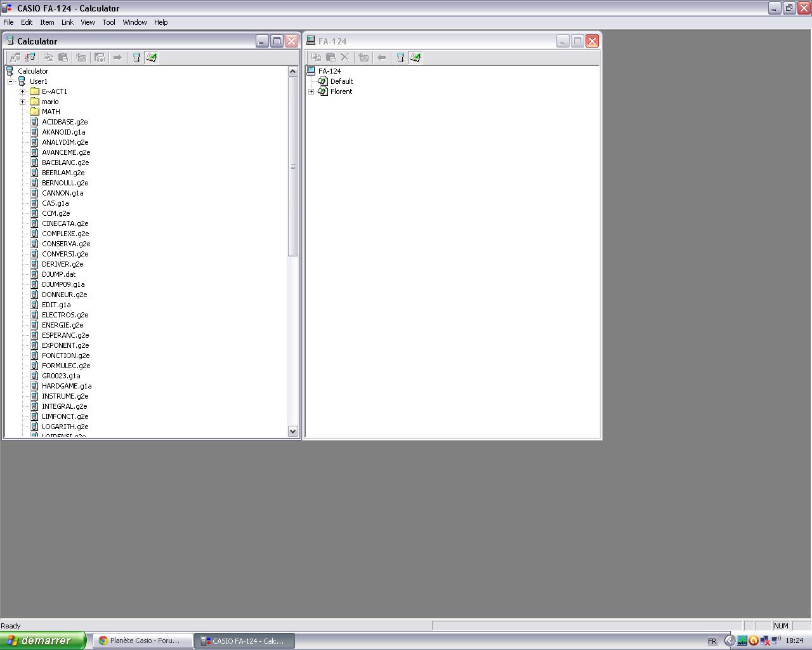Click left-arrow transfer icon in FA-124 toolbar
The width and height of the screenshot is (812, 650).
381,57
